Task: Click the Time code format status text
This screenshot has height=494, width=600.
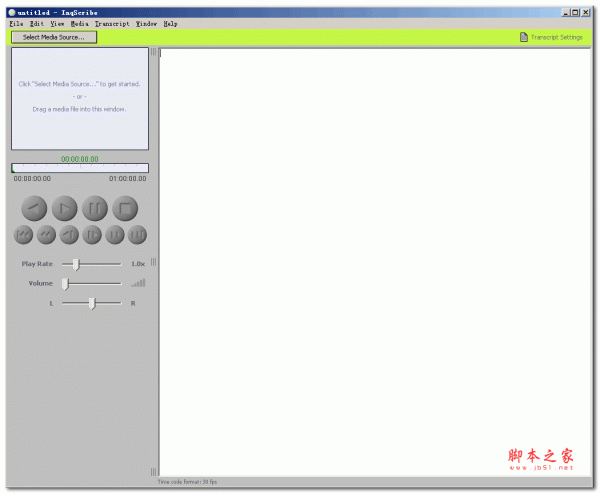Action: (x=187, y=482)
